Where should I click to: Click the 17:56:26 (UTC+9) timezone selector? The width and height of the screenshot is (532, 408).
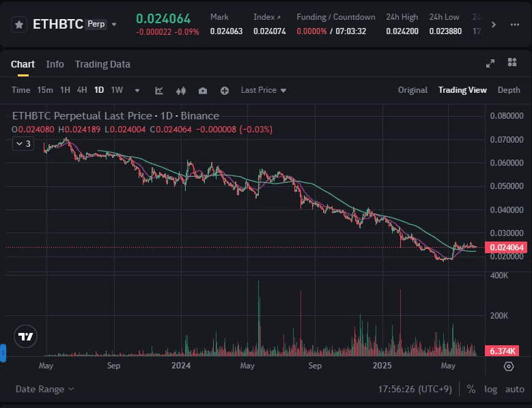point(415,389)
